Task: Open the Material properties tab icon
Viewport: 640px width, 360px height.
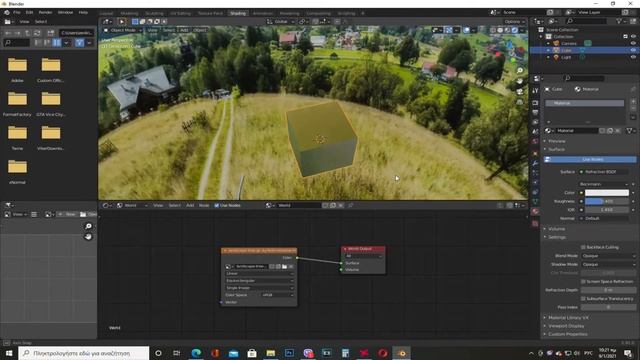Action: pos(535,211)
